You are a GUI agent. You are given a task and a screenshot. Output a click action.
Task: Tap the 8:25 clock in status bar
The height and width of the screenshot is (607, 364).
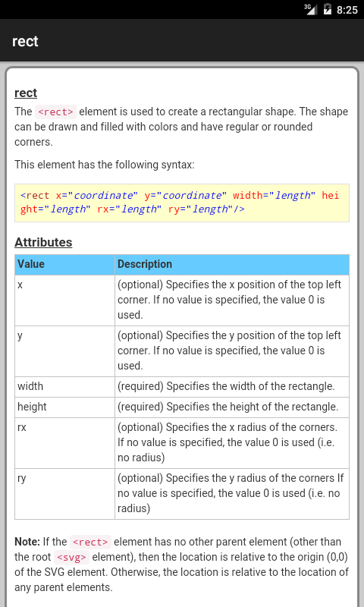347,10
